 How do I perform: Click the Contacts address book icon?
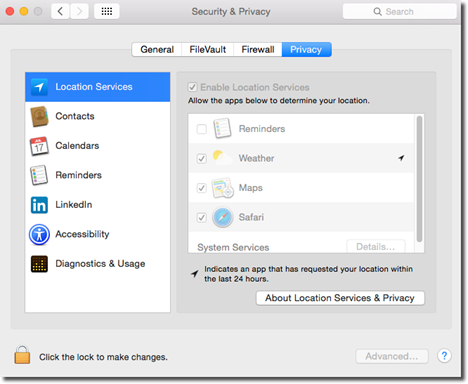[39, 116]
